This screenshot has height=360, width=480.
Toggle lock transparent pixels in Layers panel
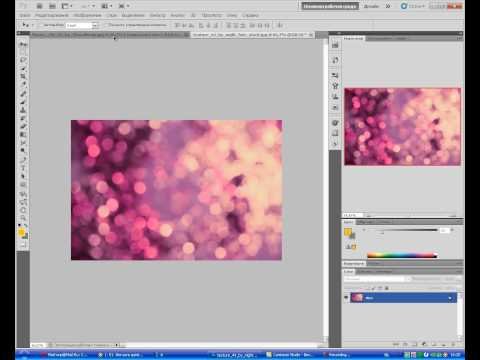coord(367,288)
